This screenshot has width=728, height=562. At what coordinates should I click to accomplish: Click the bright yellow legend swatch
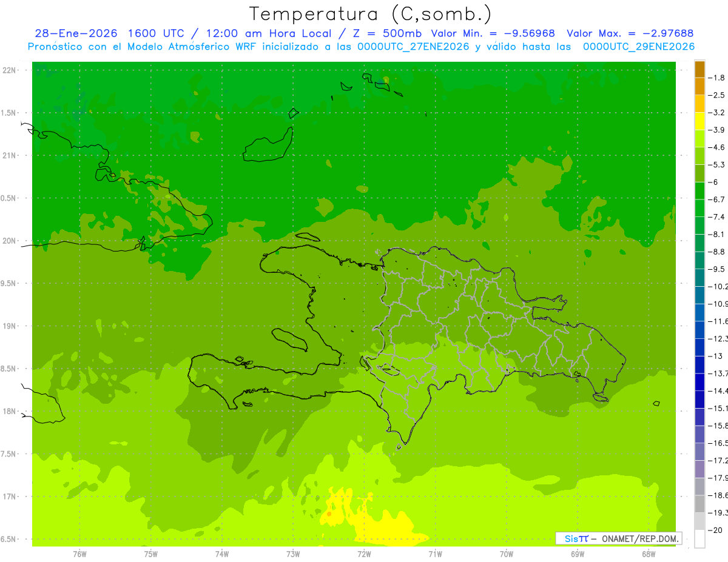pyautogui.click(x=699, y=121)
